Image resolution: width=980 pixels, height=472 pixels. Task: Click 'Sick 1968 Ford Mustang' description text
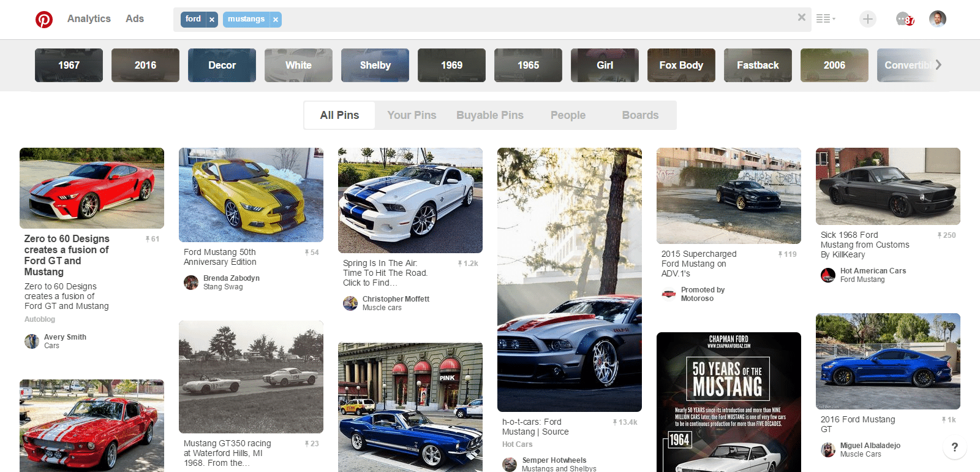(865, 245)
